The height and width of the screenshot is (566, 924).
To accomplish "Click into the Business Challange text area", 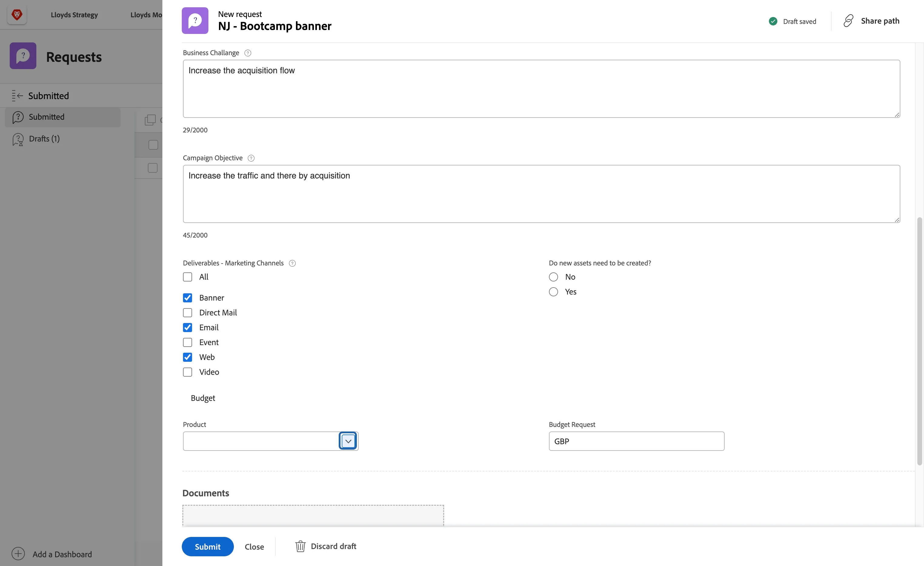I will click(x=541, y=89).
